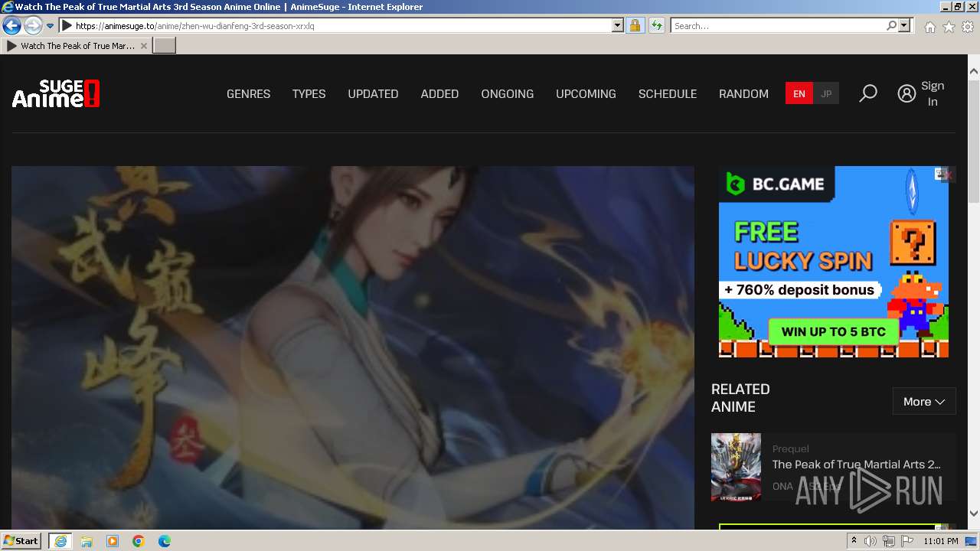
Task: Pick a RANDOM anime
Action: (x=743, y=93)
